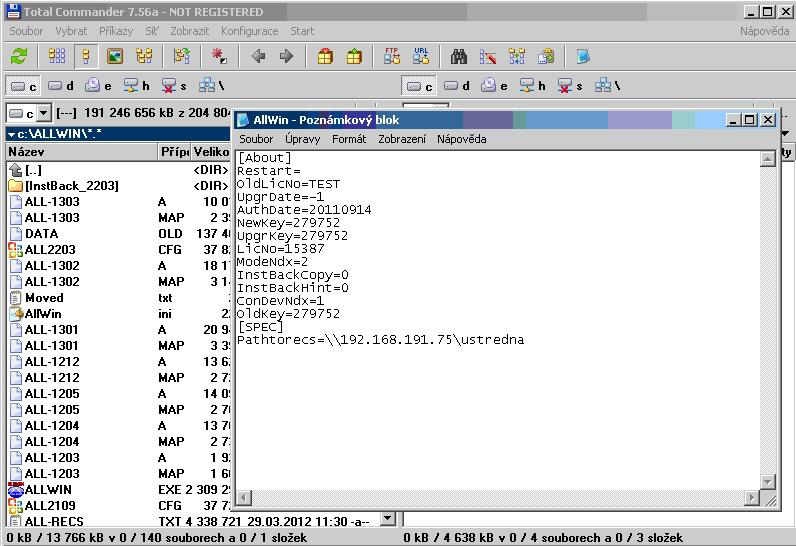The height and width of the screenshot is (546, 796).
Task: Open Total Commander Soubor menu
Action: [26, 31]
